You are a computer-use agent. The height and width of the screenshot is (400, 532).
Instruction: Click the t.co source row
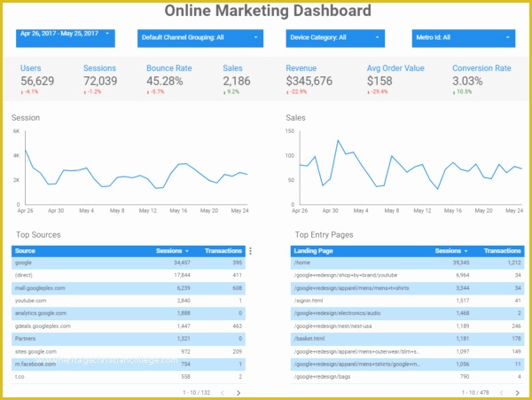[129, 377]
